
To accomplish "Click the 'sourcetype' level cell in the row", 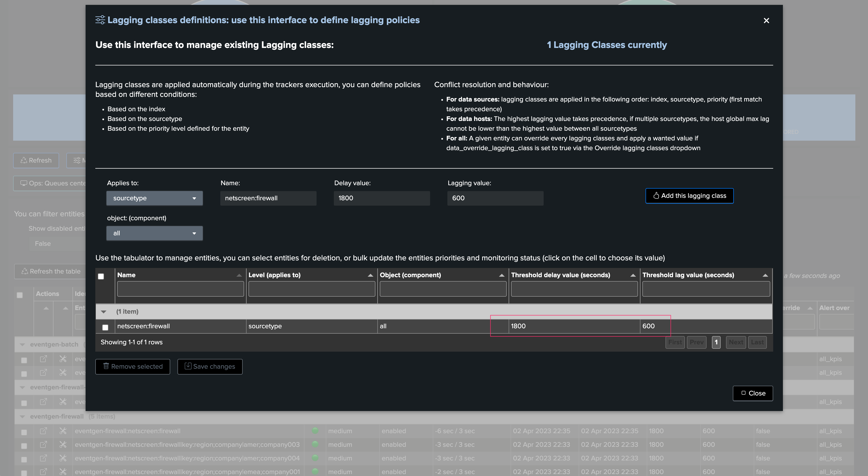I will tap(312, 326).
